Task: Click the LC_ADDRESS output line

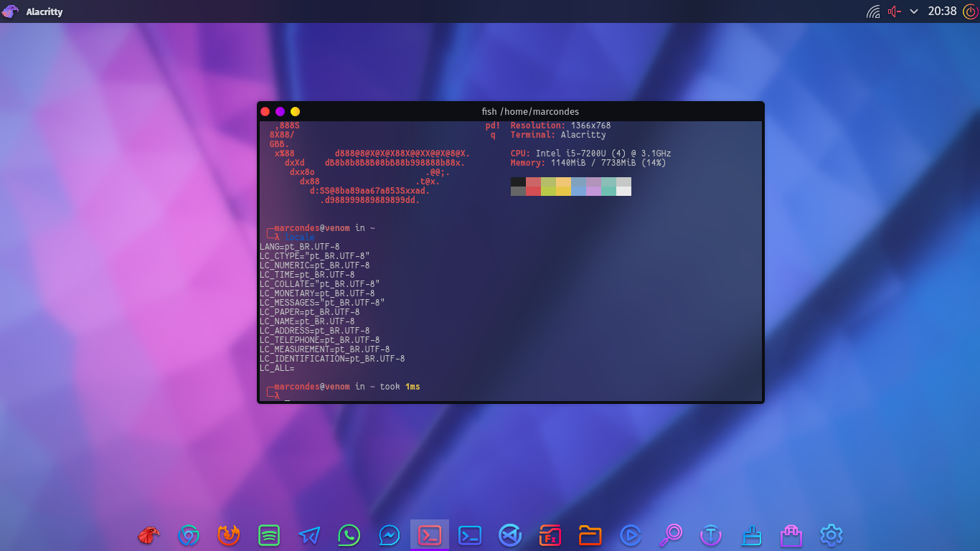Action: [315, 331]
